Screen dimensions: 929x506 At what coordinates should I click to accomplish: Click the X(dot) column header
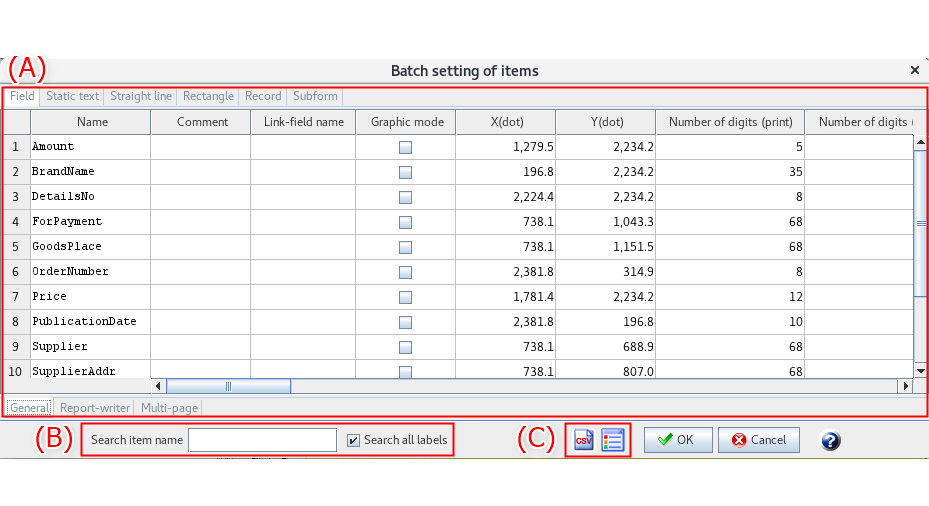click(506, 122)
